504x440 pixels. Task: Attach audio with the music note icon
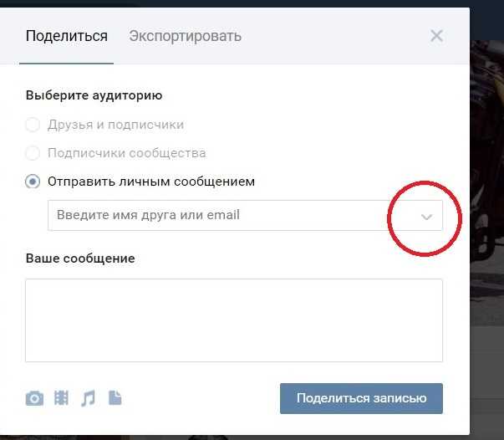[x=88, y=398]
